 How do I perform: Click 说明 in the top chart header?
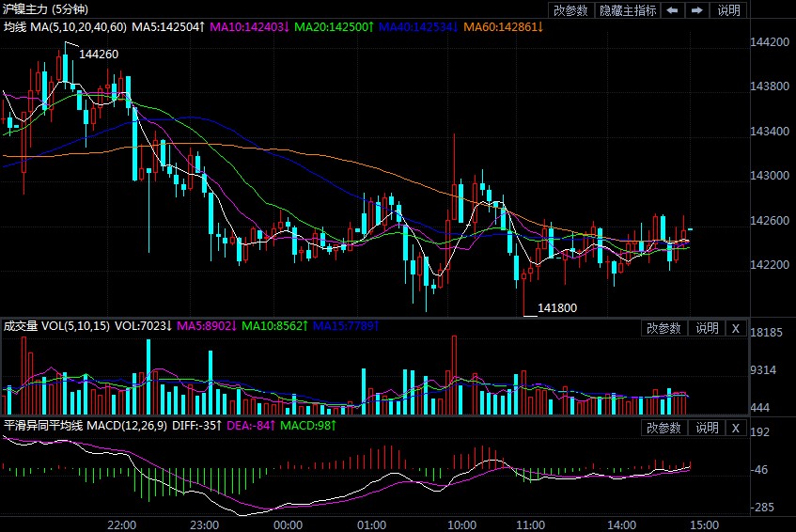(x=729, y=10)
